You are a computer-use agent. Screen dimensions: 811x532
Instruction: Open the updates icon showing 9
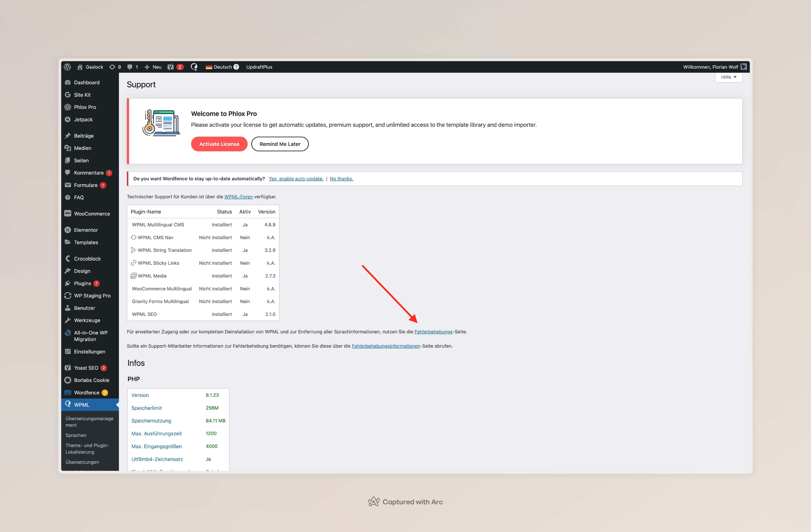[x=112, y=67]
